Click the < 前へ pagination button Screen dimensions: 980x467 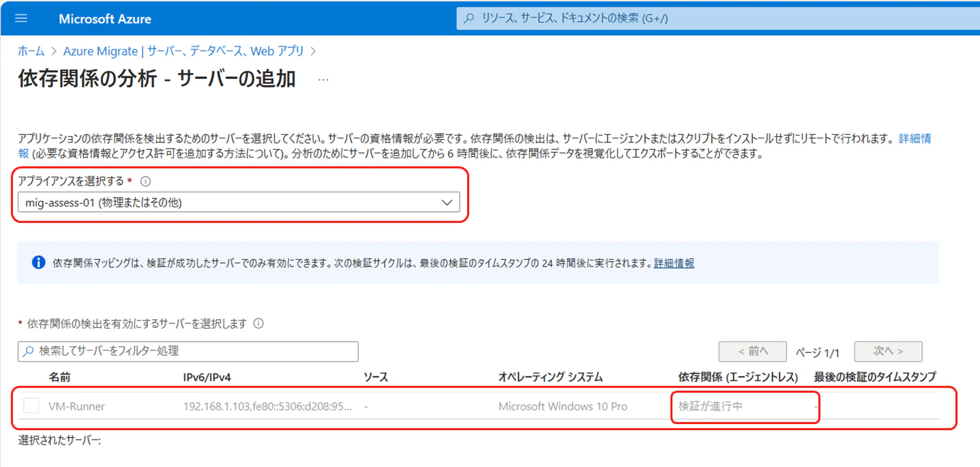[x=753, y=352]
